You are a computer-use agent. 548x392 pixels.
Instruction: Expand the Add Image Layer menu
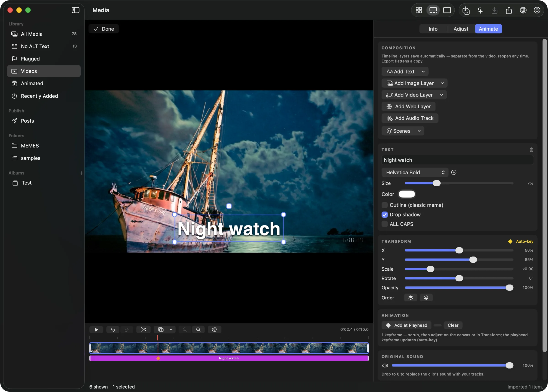(414, 83)
